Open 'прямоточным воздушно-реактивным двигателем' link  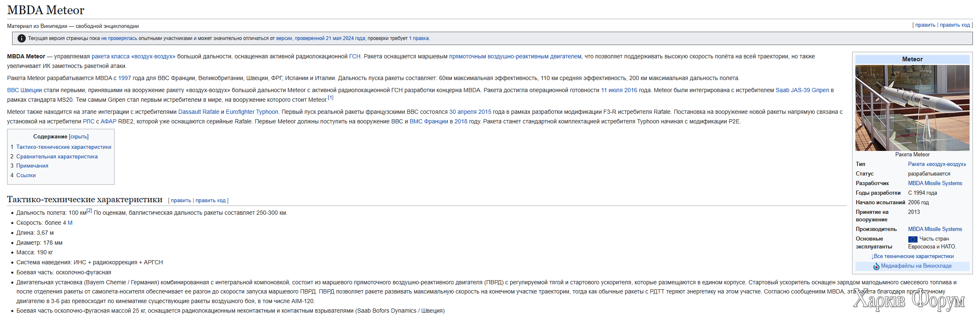(x=515, y=56)
